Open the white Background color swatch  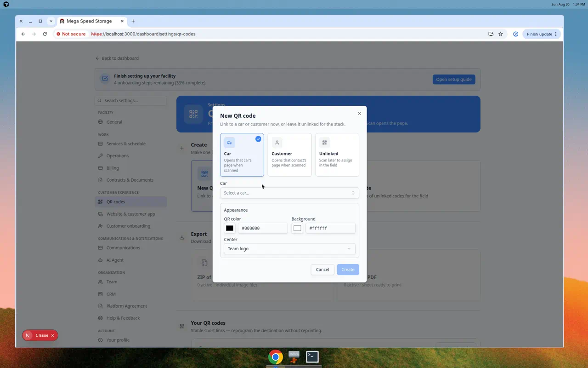pyautogui.click(x=297, y=228)
